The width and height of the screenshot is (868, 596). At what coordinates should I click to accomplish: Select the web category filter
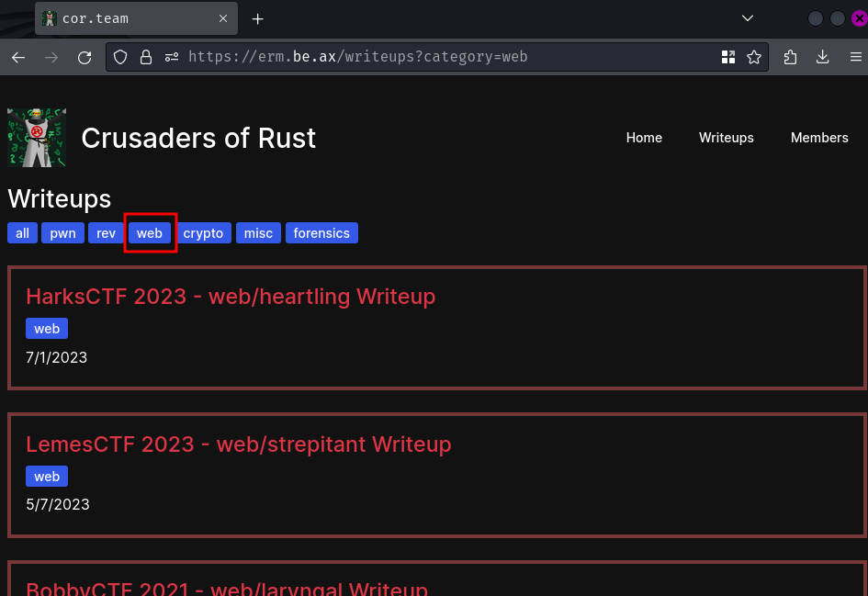[x=150, y=233]
